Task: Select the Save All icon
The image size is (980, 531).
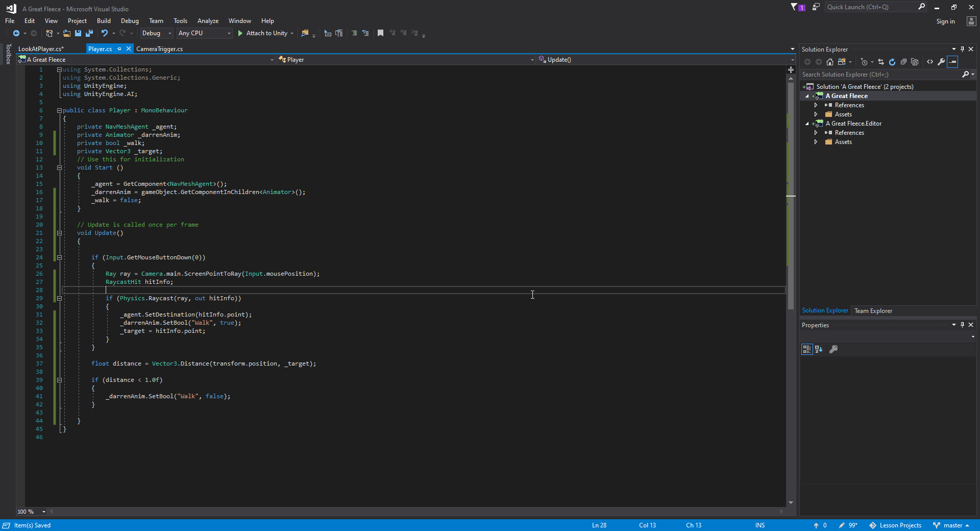Action: click(x=89, y=33)
